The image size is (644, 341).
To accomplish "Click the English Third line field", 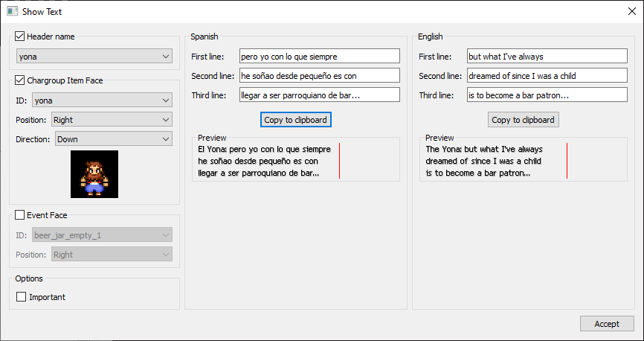I will 547,95.
